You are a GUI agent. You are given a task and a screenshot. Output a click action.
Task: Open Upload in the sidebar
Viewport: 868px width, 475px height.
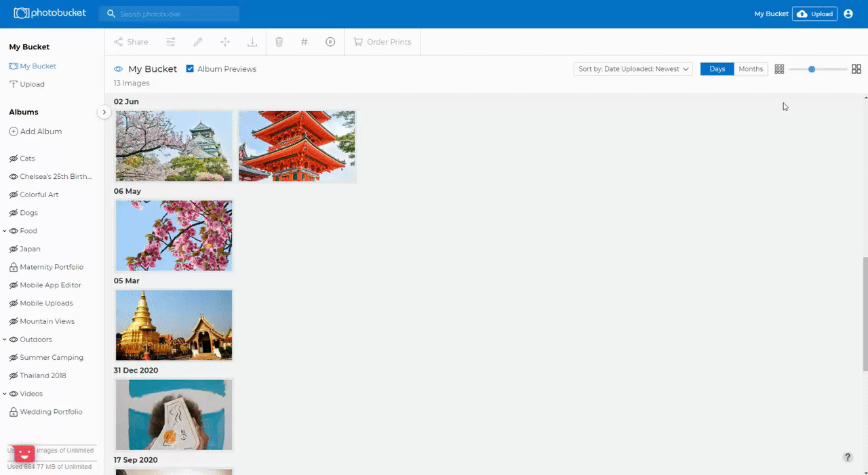(x=27, y=85)
